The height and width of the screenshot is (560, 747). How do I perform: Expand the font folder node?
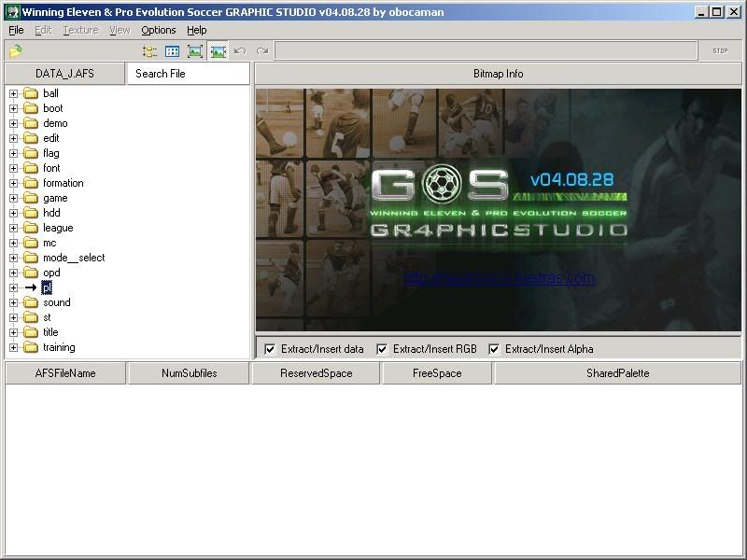pos(13,168)
